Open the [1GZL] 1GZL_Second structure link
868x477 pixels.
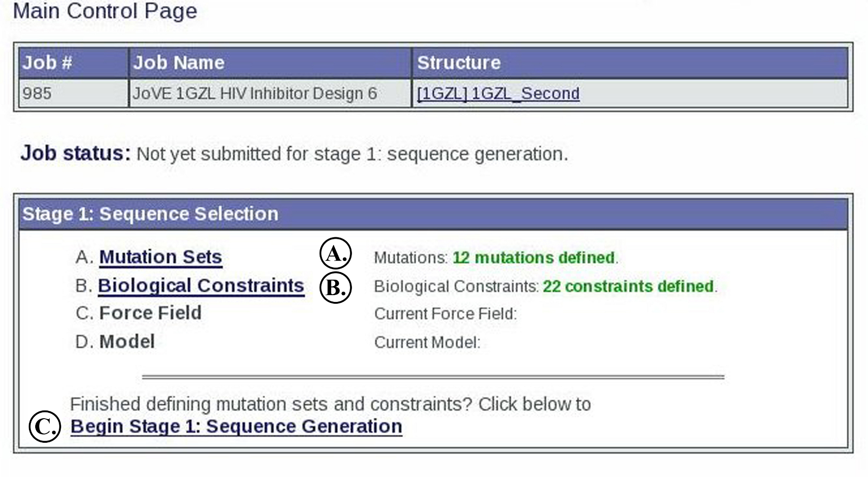498,93
